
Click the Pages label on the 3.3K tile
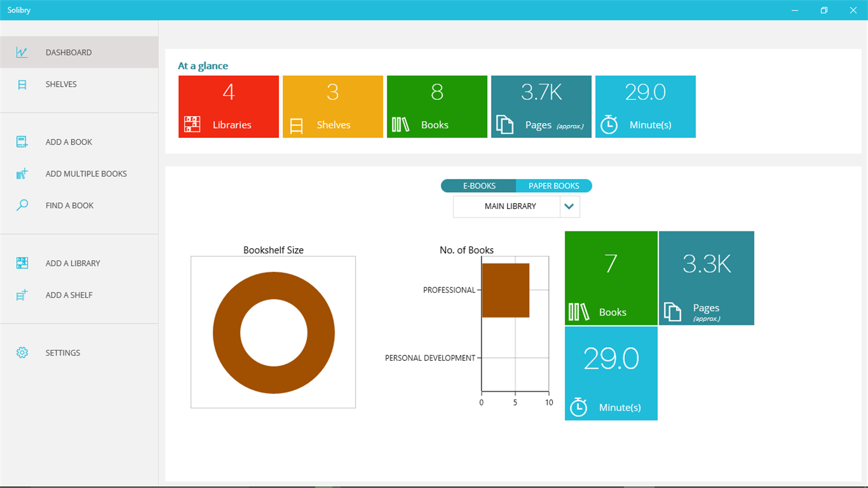[706, 308]
